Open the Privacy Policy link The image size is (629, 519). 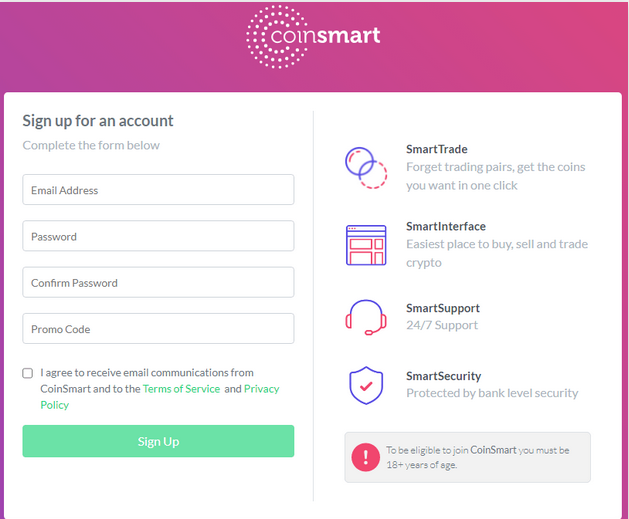pos(261,389)
